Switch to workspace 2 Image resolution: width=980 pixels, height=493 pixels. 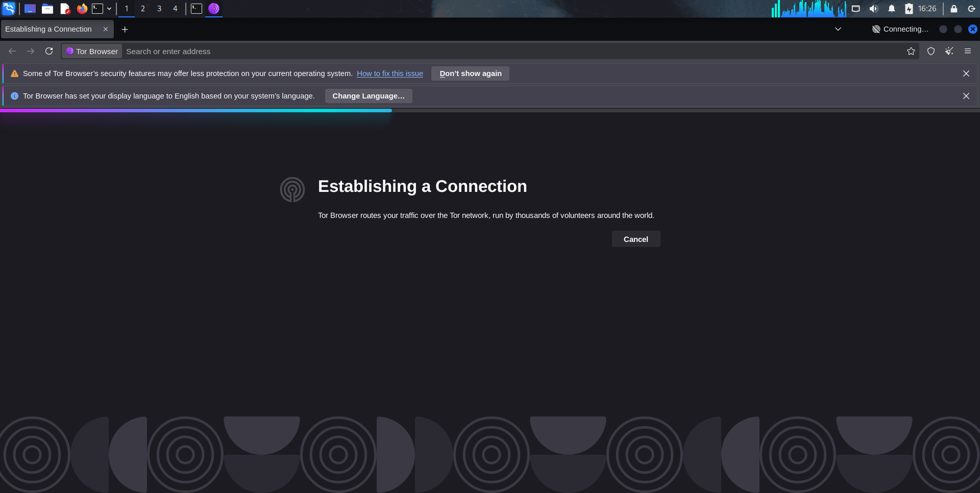click(x=143, y=9)
